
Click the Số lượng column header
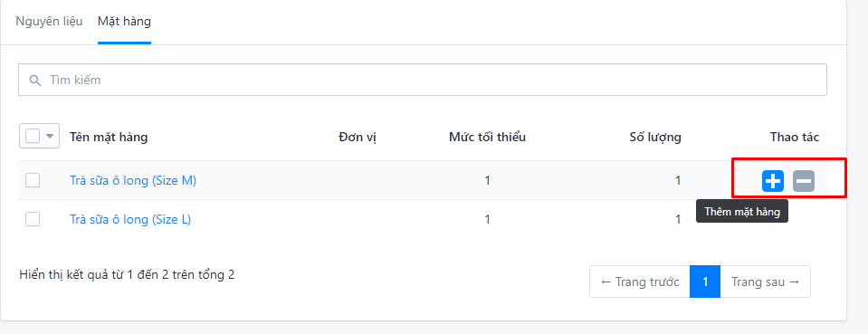[655, 137]
